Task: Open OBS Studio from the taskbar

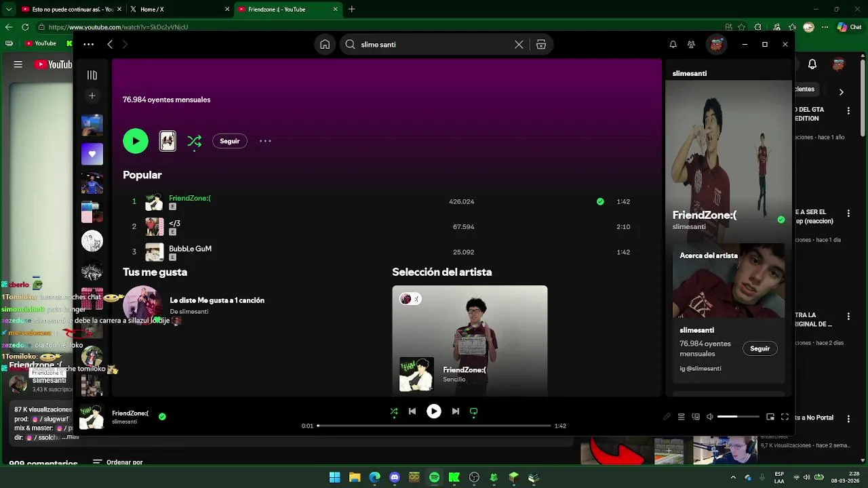Action: (x=474, y=477)
